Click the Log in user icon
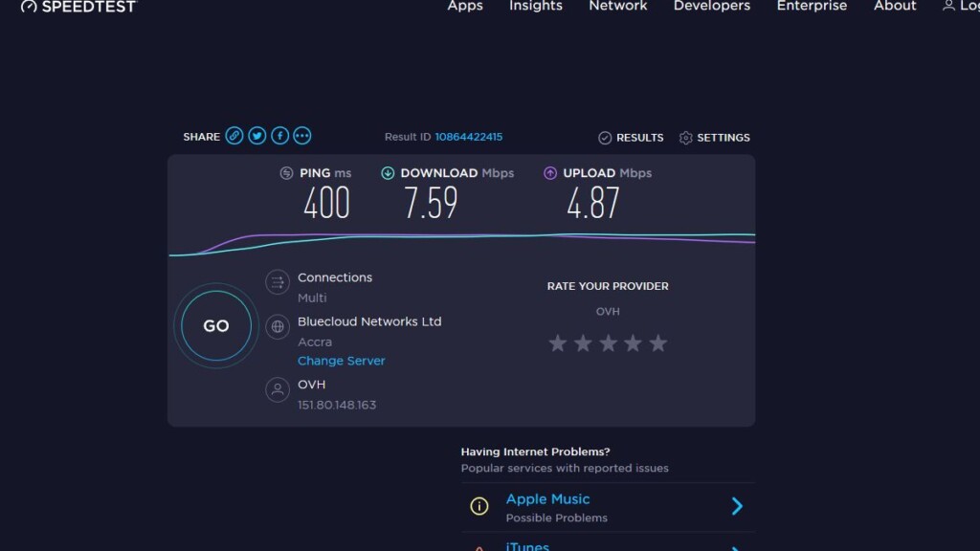Viewport: 980px width, 551px height. click(x=948, y=6)
